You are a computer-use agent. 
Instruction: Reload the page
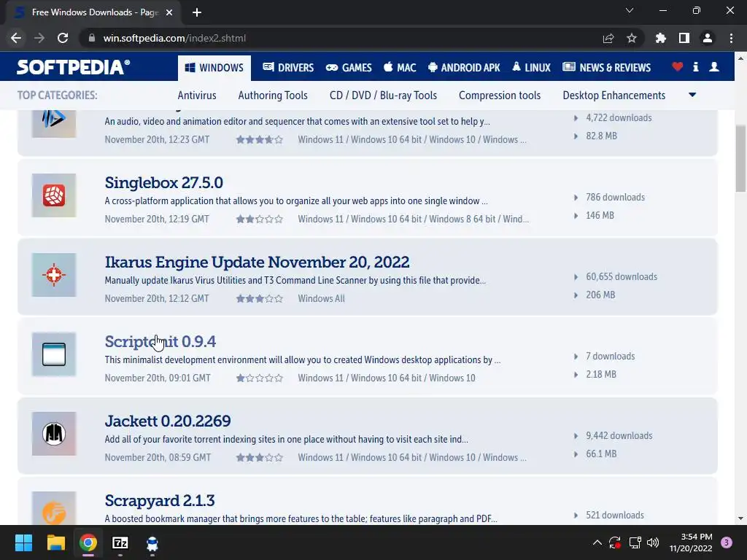coord(63,38)
